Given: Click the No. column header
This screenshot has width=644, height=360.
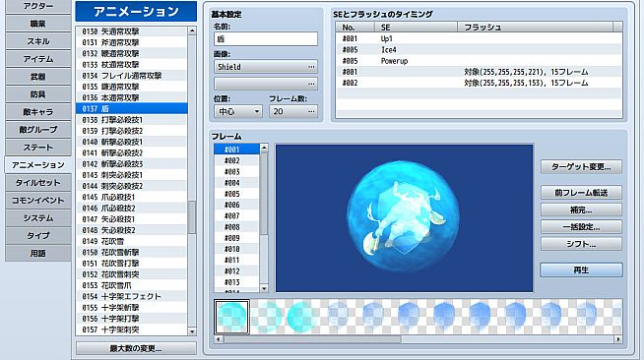Looking at the screenshot, I should click(355, 28).
